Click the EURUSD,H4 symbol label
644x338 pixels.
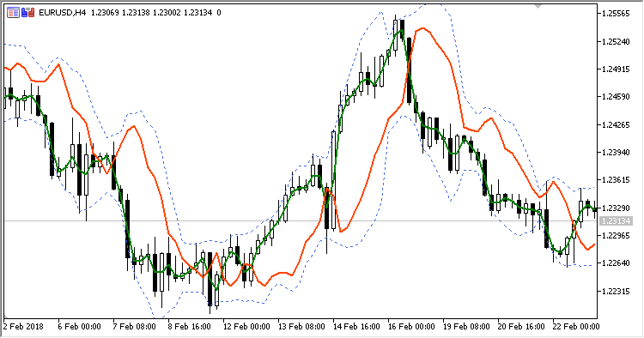pyautogui.click(x=63, y=13)
